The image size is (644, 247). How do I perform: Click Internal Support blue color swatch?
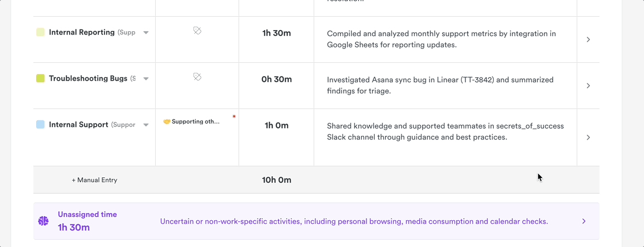(40, 125)
